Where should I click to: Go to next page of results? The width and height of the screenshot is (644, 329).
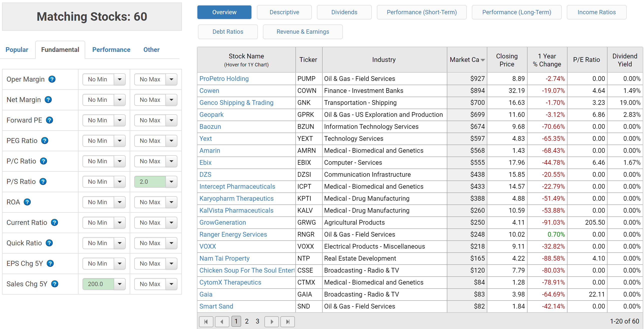271,322
